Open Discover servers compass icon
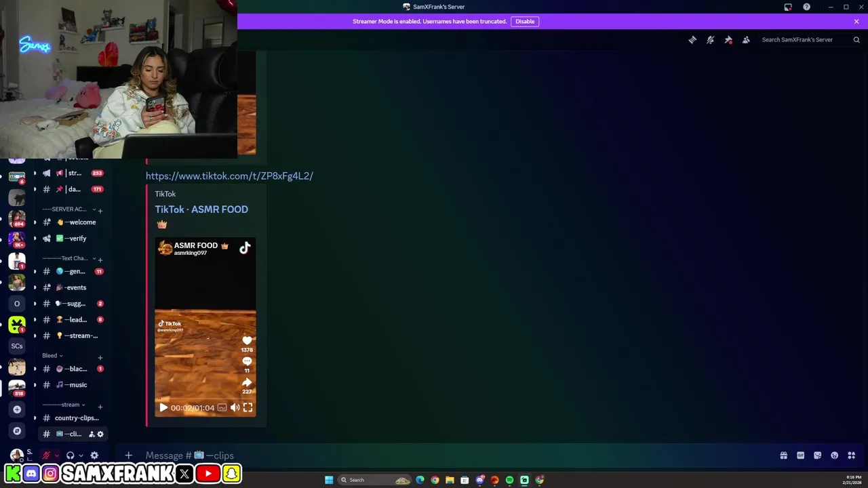868x488 pixels. (x=17, y=431)
